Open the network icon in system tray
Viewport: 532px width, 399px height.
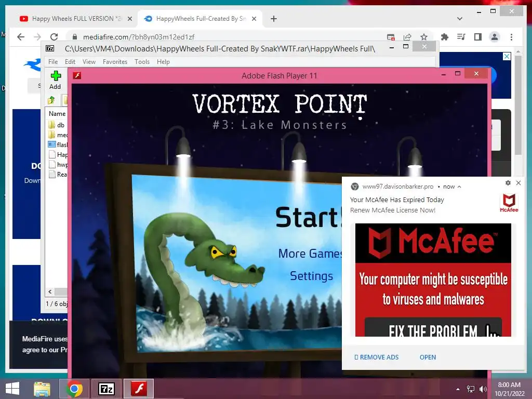[x=471, y=389]
